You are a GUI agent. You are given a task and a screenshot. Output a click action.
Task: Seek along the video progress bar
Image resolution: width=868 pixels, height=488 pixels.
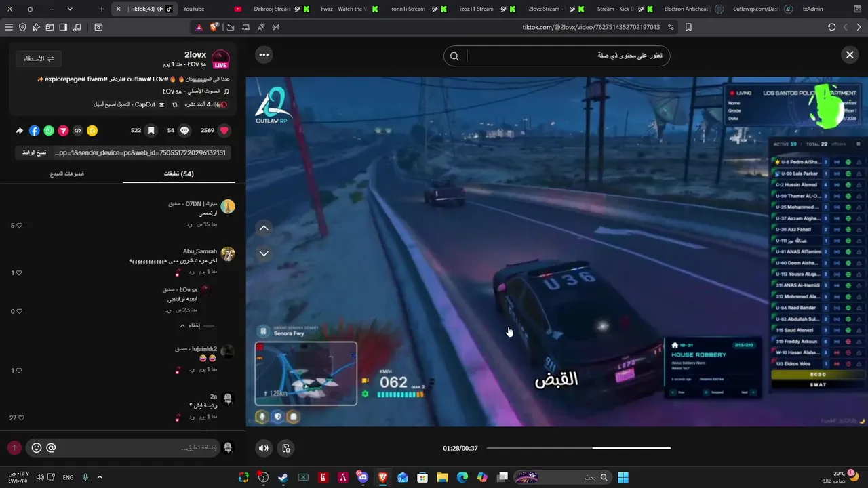[x=578, y=448]
